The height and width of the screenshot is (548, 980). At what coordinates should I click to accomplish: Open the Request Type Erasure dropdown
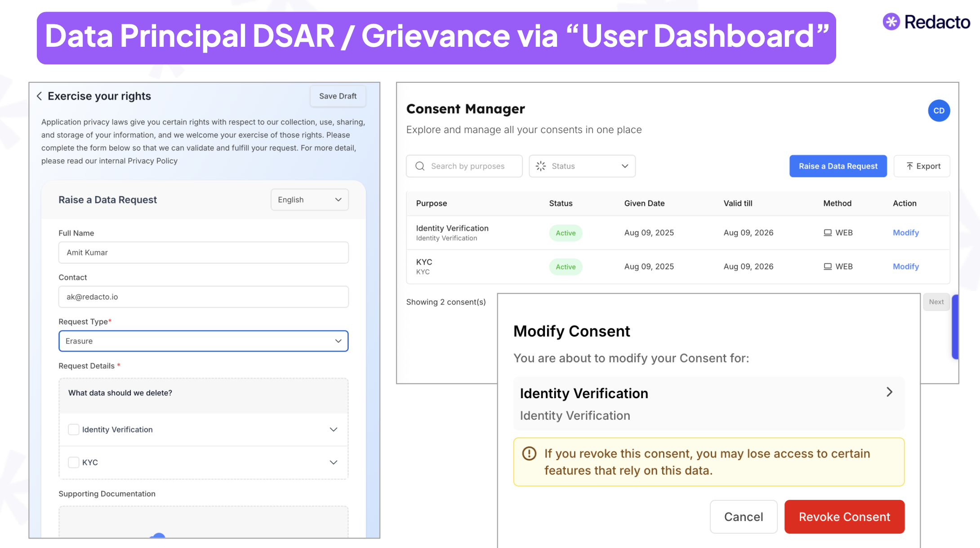203,341
